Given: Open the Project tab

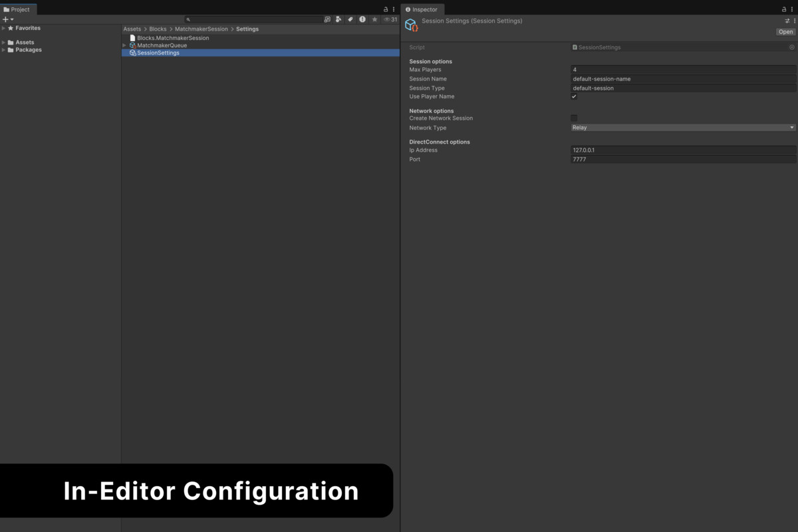Looking at the screenshot, I should click(19, 9).
